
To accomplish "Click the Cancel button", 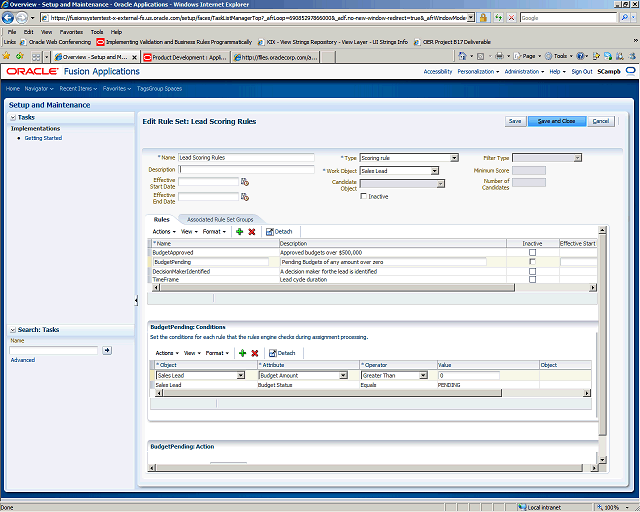I will 601,121.
